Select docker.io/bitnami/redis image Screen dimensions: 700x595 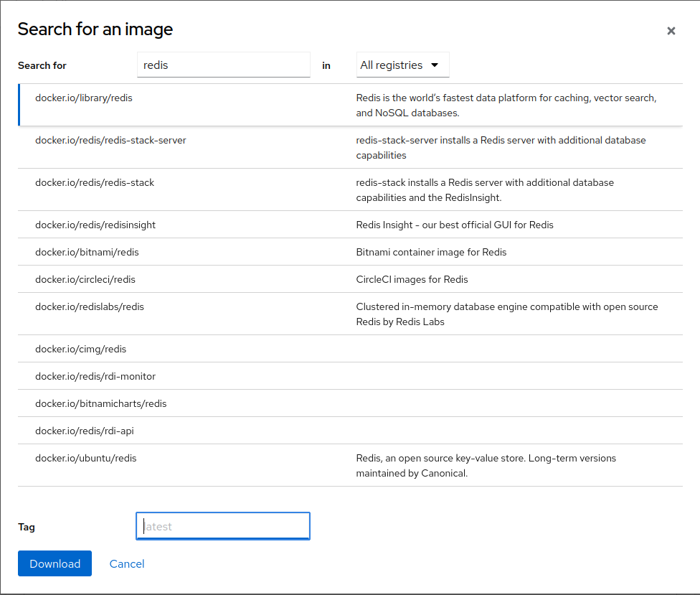87,252
